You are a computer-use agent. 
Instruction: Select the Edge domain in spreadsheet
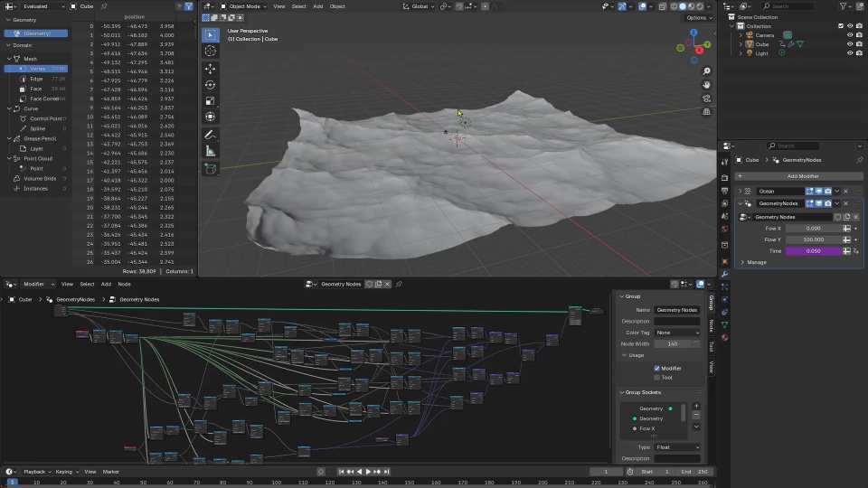tap(36, 79)
